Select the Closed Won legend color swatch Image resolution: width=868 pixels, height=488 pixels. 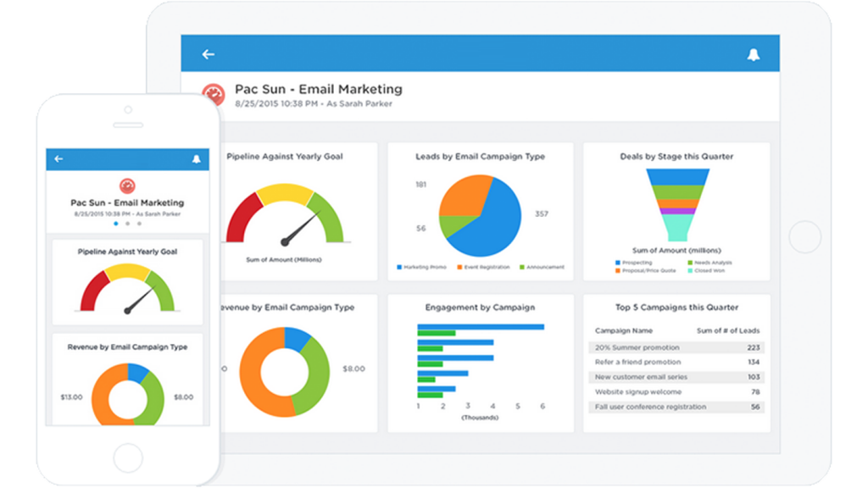pos(687,270)
